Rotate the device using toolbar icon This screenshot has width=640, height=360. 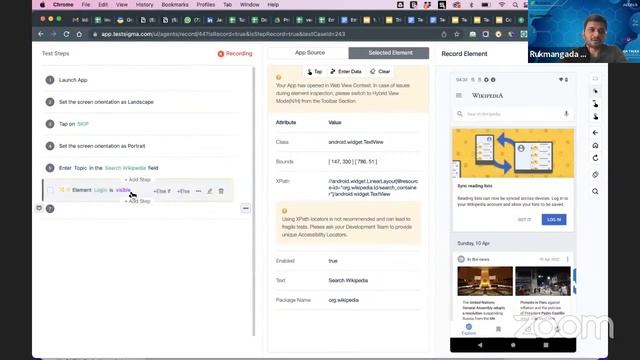coord(596,175)
